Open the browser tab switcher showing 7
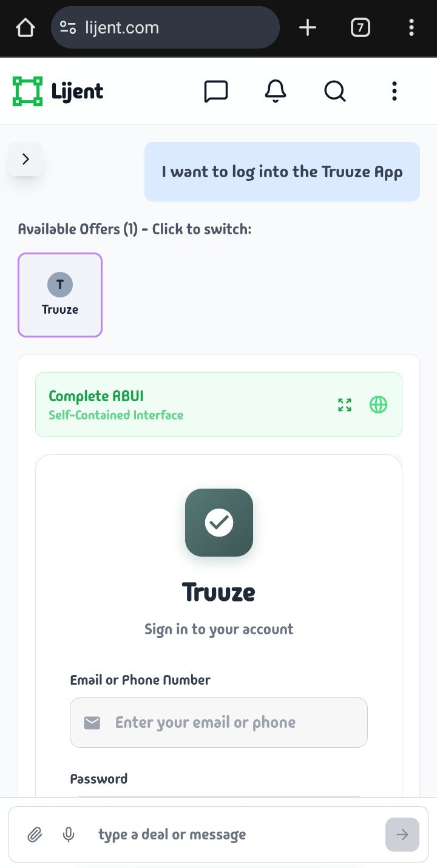 point(360,27)
